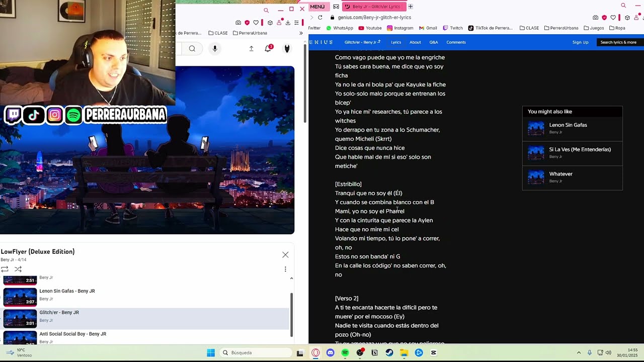Click the heart icon in left browser toolbar
Image resolution: width=644 pixels, height=362 pixels.
[256, 23]
